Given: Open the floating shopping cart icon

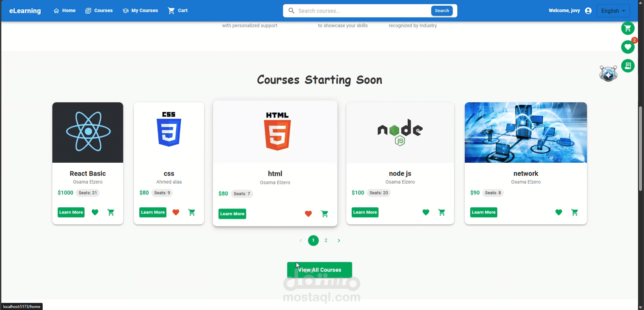Looking at the screenshot, I should [x=628, y=28].
